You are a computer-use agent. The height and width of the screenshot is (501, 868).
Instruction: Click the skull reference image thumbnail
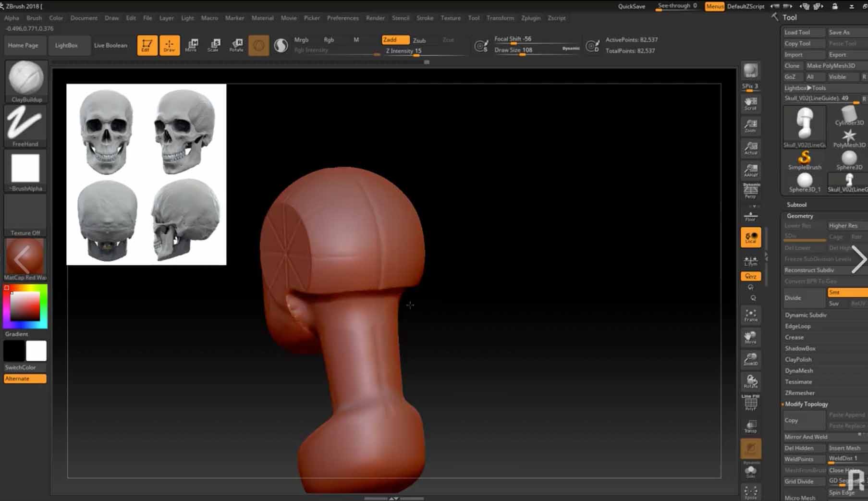point(146,174)
